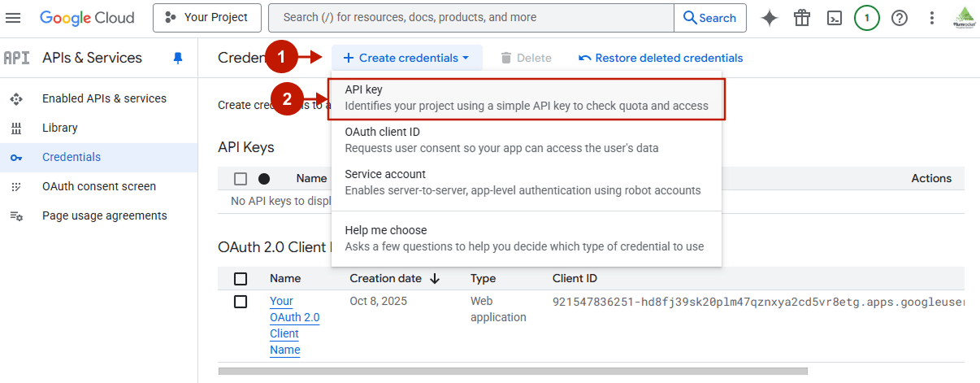Click the Oct 8, 2025 creation date
This screenshot has height=383, width=980.
379,301
